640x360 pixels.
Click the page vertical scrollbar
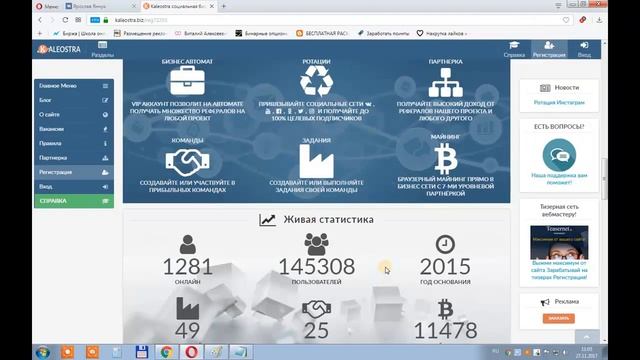pyautogui.click(x=604, y=179)
